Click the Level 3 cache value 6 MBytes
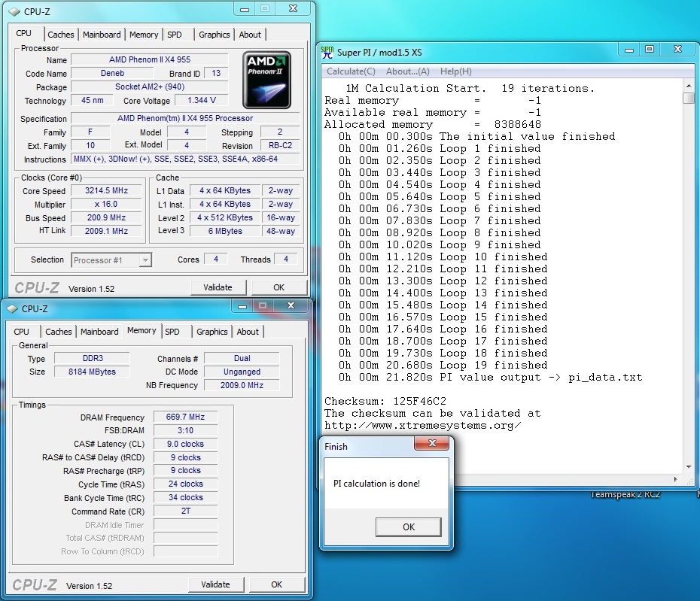This screenshot has width=700, height=601. click(x=225, y=231)
